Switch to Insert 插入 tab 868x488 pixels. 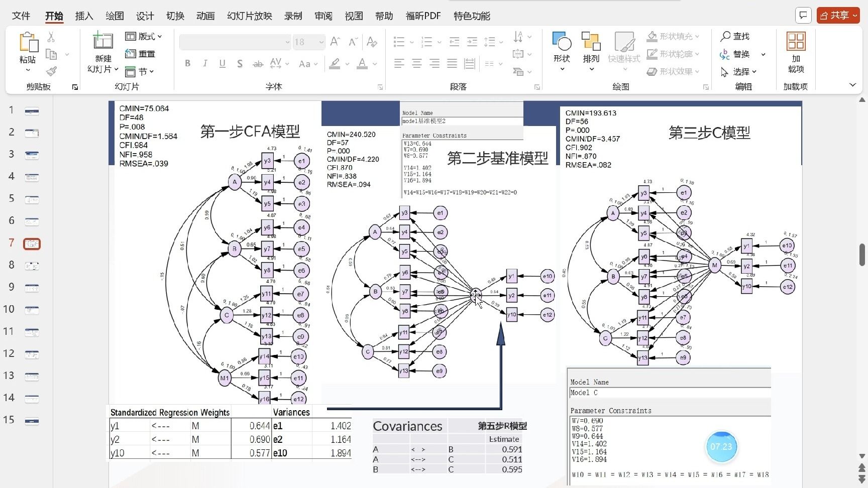pyautogui.click(x=84, y=16)
